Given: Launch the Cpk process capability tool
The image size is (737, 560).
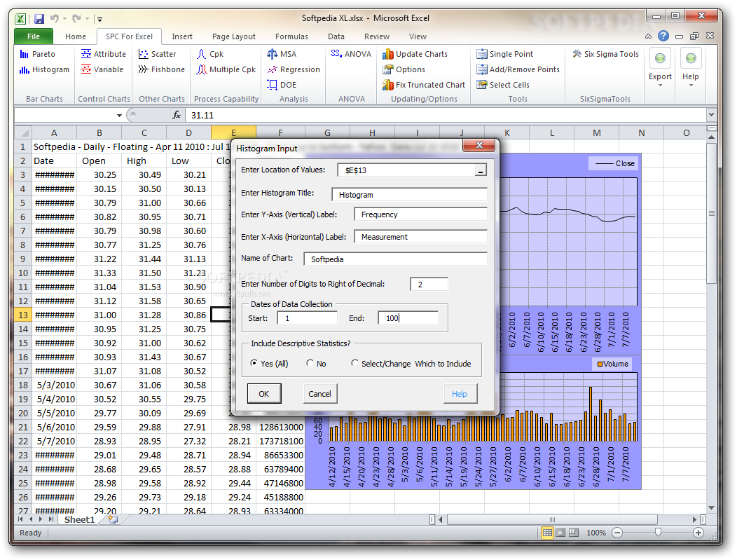Looking at the screenshot, I should (209, 54).
